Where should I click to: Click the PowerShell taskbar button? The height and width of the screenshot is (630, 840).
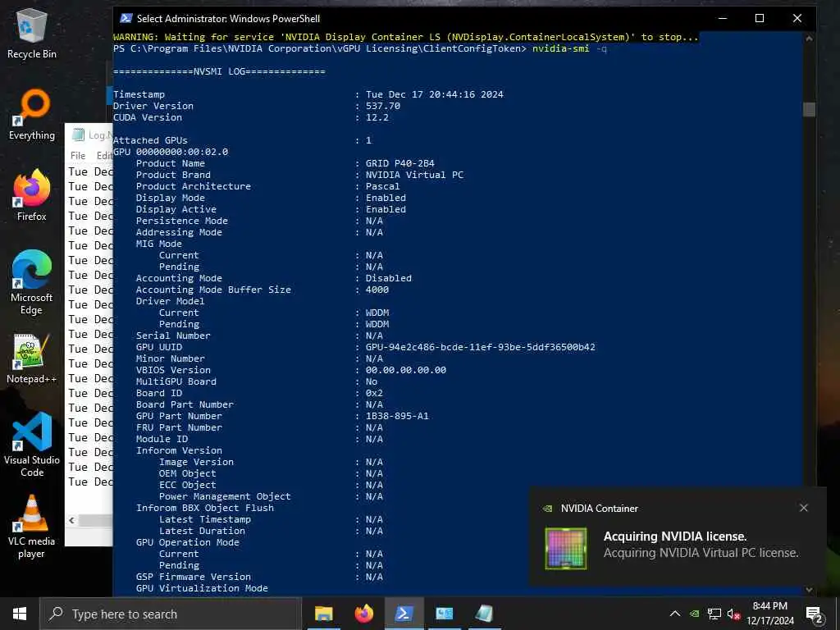[x=404, y=614]
